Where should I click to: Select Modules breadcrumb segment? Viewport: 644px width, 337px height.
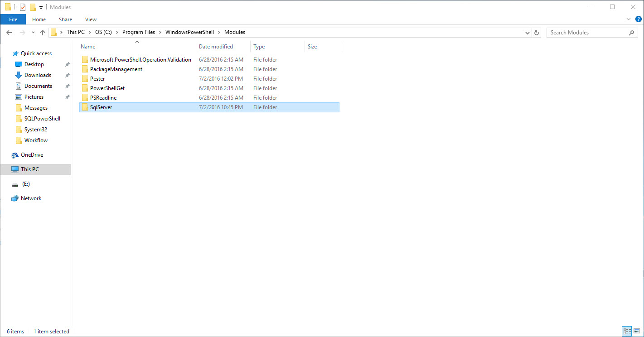click(x=235, y=32)
